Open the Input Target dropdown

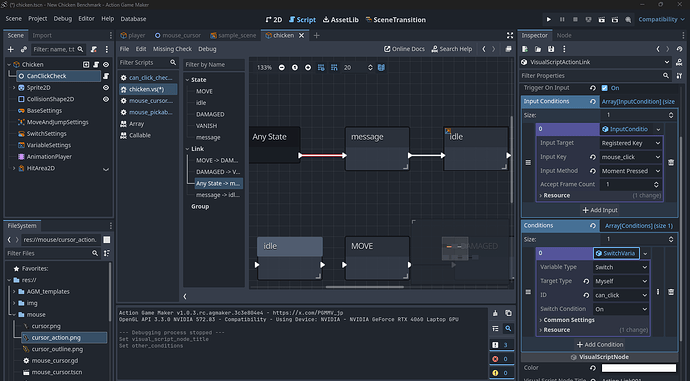click(x=631, y=143)
